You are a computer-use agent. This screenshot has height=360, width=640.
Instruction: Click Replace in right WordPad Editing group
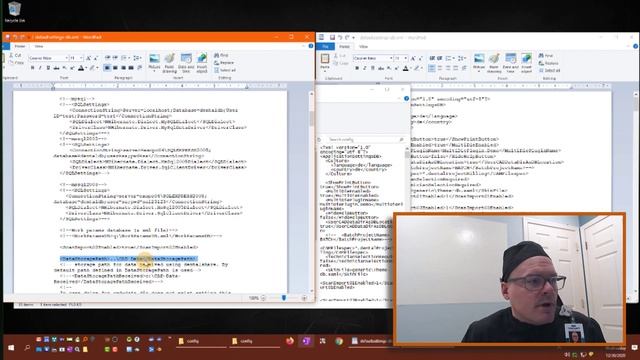(x=549, y=63)
